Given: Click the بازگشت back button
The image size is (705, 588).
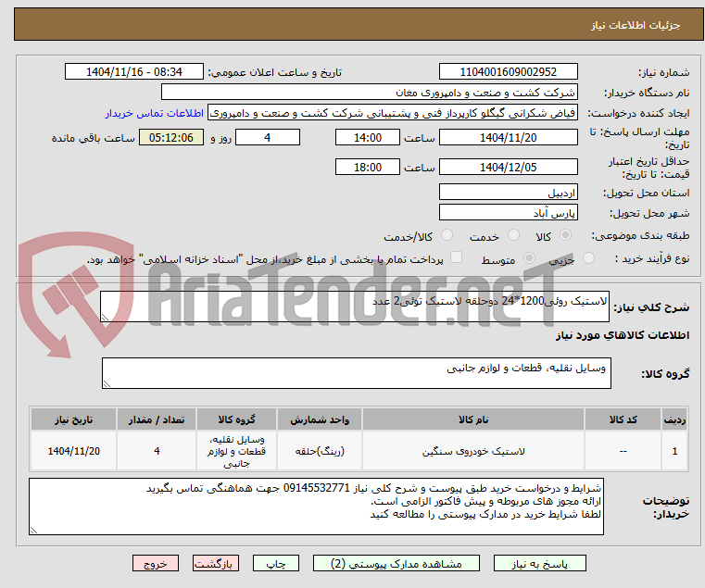Looking at the screenshot, I should (215, 563).
